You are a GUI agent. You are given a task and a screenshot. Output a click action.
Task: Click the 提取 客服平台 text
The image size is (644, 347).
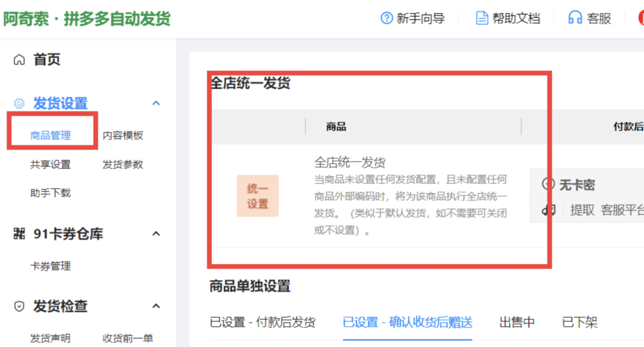(607, 210)
